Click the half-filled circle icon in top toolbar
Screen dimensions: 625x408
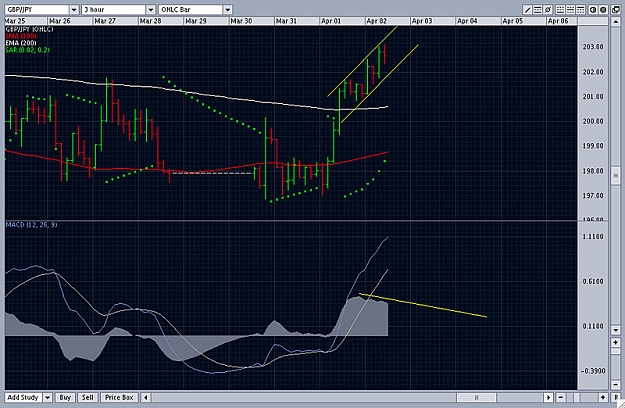(x=593, y=10)
